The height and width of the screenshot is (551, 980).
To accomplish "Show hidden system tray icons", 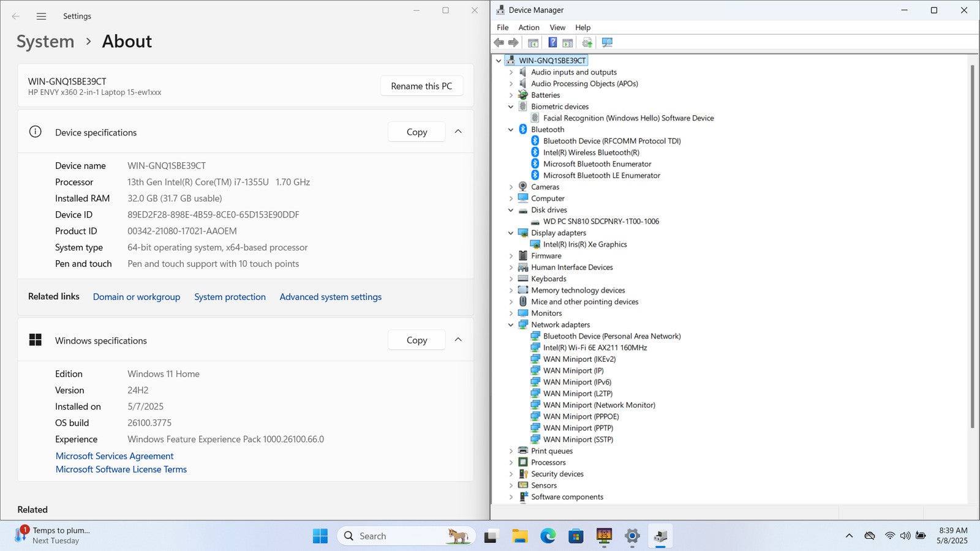I will tap(849, 536).
